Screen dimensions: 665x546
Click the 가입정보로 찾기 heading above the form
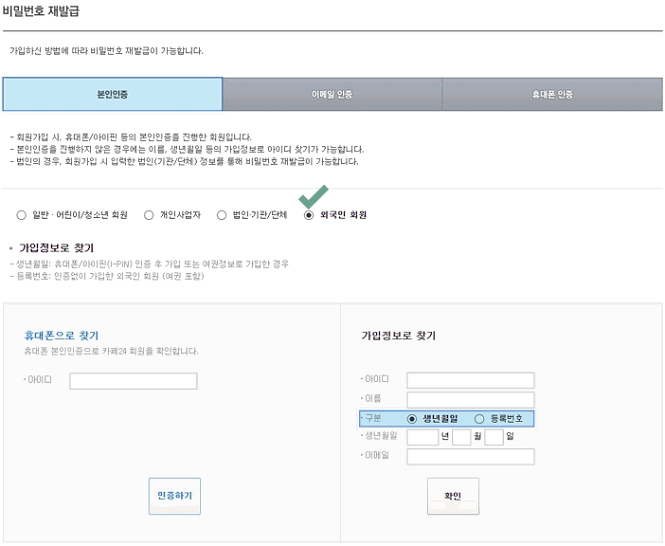point(399,336)
